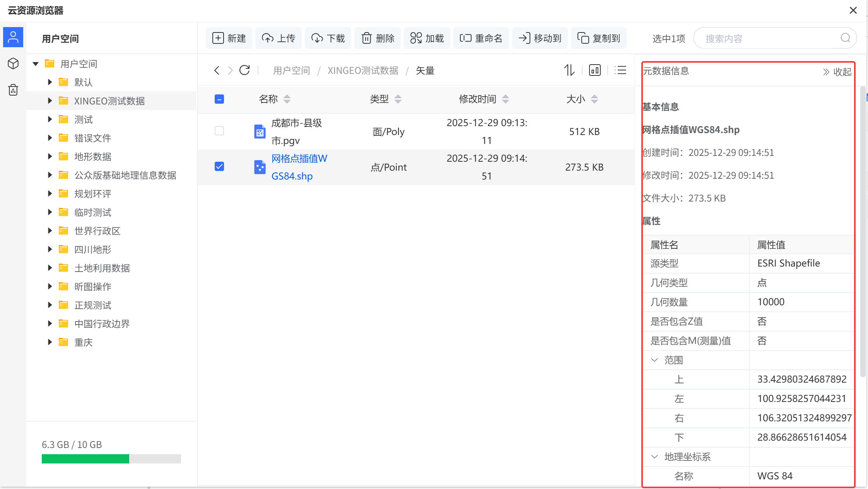Expand the 公众版基础地理信息数据 folder arrow
The image size is (868, 489).
[50, 175]
